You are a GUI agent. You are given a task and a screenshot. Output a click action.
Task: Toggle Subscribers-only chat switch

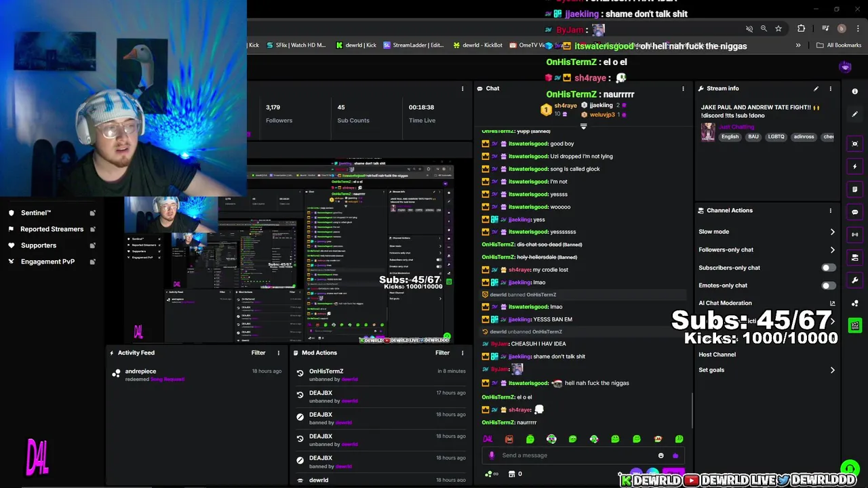tap(829, 268)
